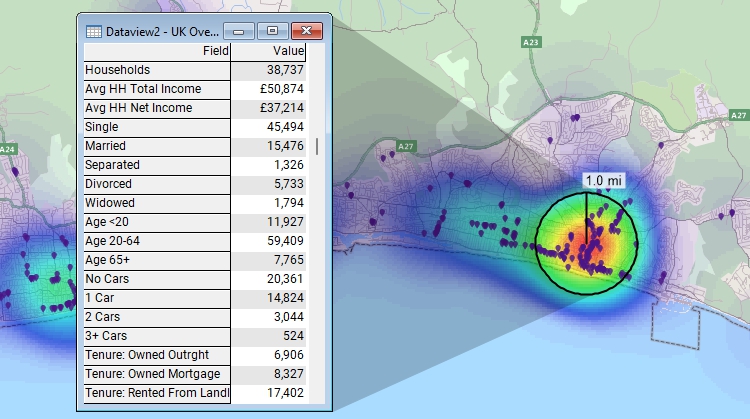
Task: Select the Field column header
Action: pyautogui.click(x=157, y=51)
